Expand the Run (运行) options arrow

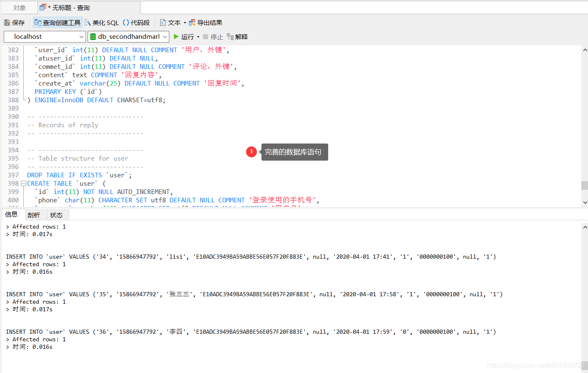pos(198,37)
